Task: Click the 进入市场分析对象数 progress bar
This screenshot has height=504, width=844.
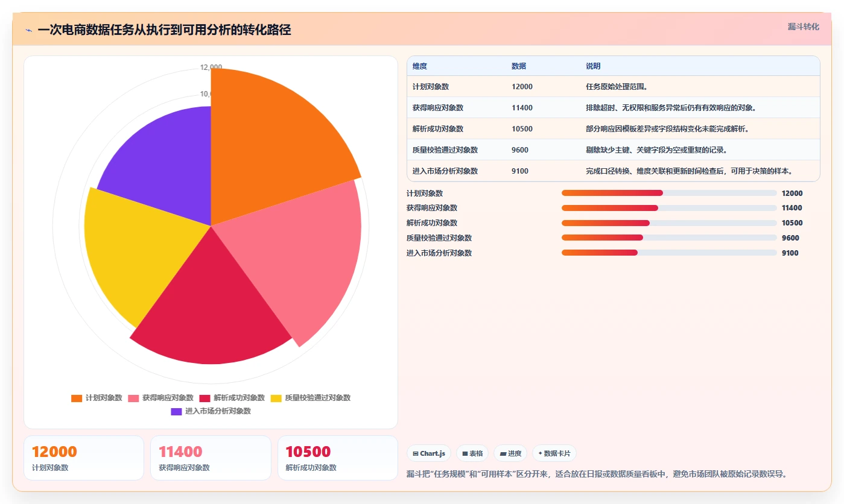Action: (669, 253)
